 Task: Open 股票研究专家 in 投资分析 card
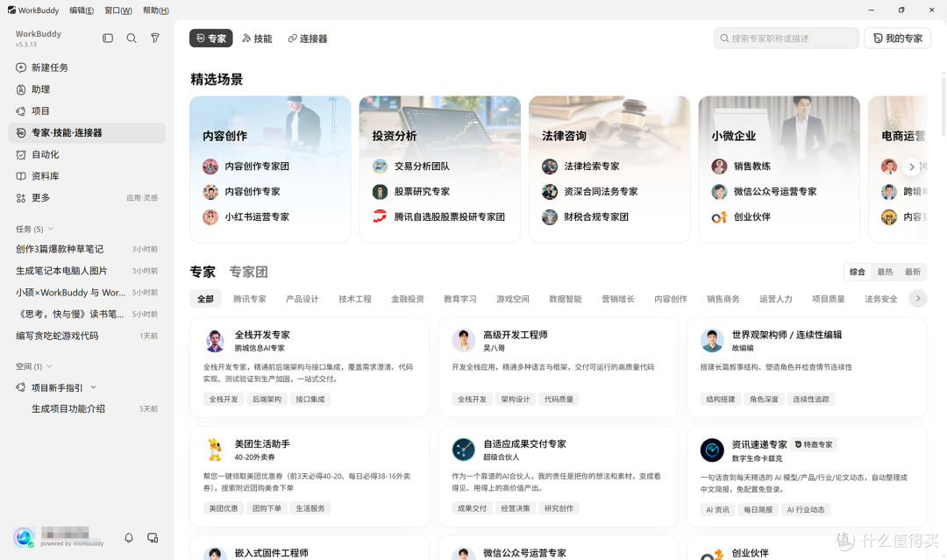tap(410, 191)
